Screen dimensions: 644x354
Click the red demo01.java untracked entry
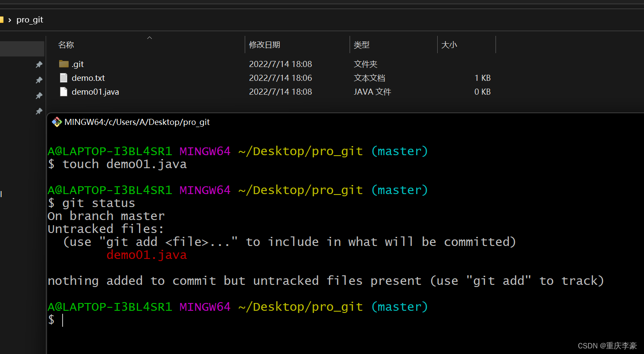[147, 255]
